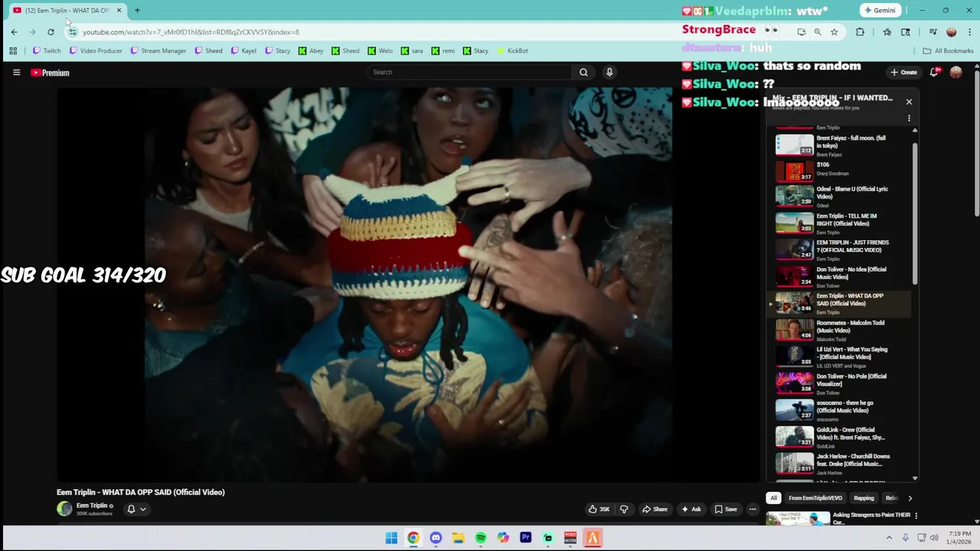Play Brent Faiyaz full moon from playlist
The image size is (980, 551).
(x=838, y=145)
